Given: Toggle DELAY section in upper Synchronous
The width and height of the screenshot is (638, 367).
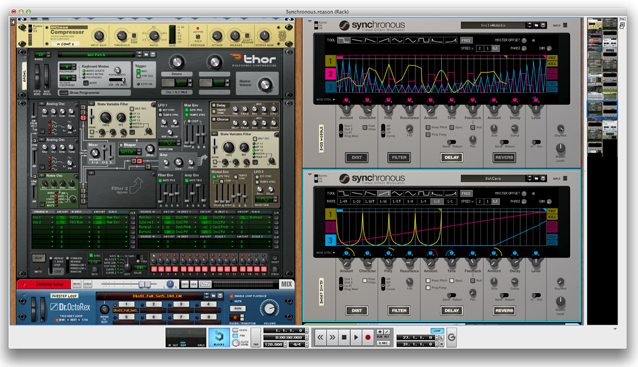Looking at the screenshot, I should tap(452, 157).
